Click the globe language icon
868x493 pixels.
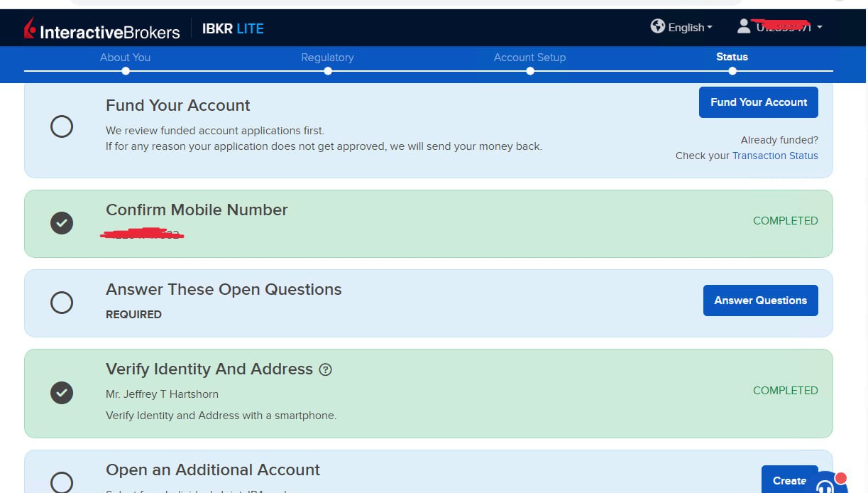pos(658,26)
